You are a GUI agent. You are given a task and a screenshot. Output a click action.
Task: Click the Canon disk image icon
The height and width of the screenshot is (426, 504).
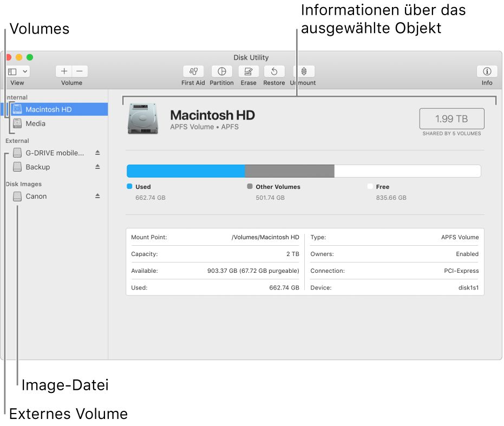(x=17, y=196)
